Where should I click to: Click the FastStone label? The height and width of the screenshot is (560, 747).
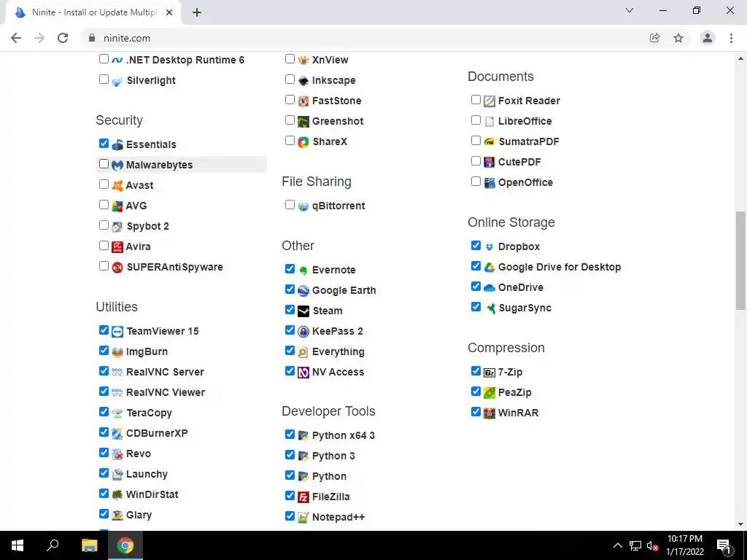coord(336,101)
